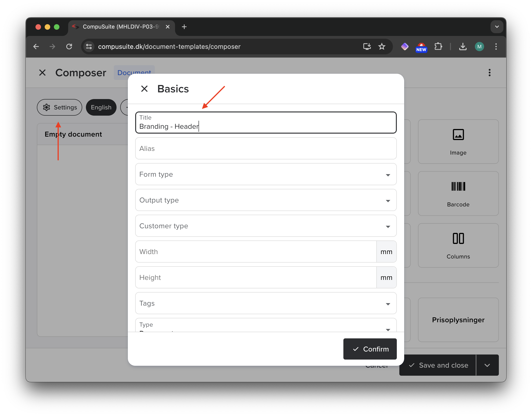
Task: Expand the Form type dropdown
Action: [x=388, y=175]
